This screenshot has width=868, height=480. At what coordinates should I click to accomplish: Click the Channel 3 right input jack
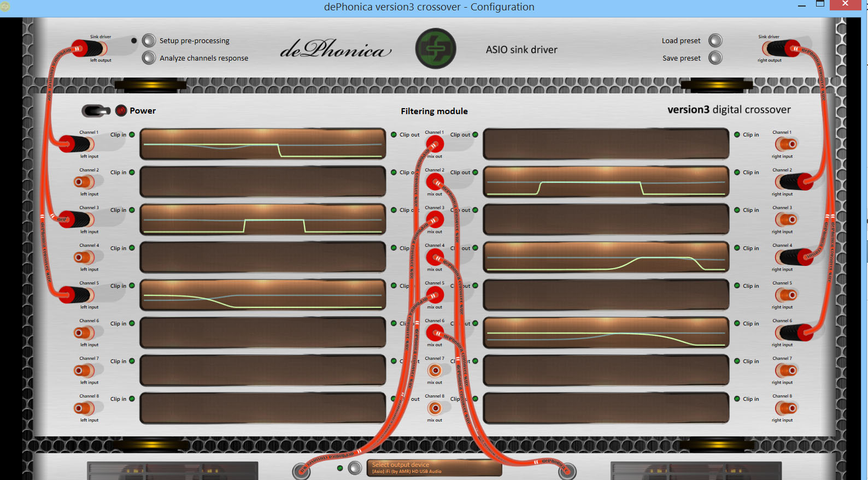tap(787, 220)
